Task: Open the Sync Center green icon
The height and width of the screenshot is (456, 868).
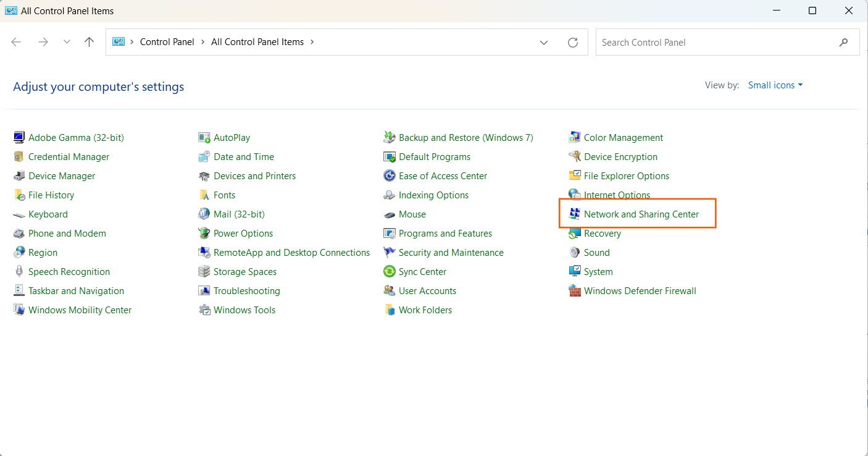Action: [389, 271]
